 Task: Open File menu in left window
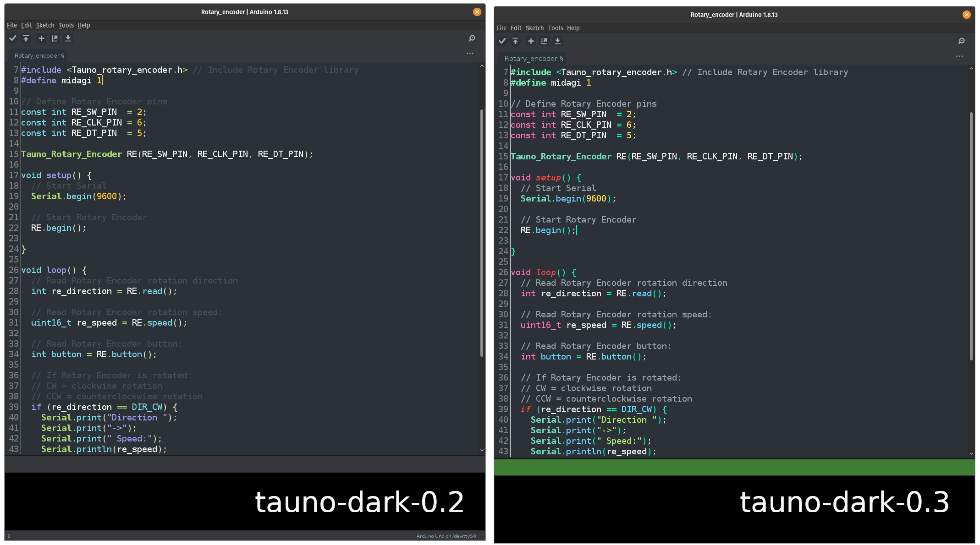[12, 25]
